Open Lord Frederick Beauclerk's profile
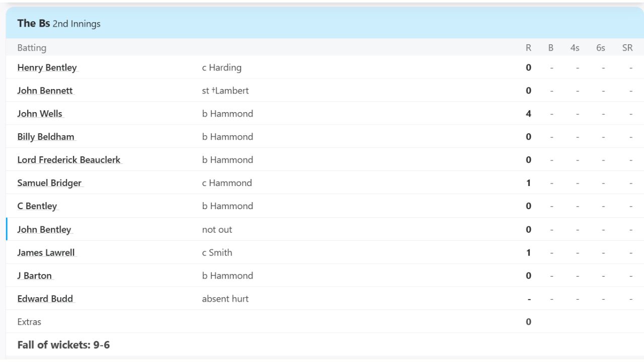 tap(69, 160)
